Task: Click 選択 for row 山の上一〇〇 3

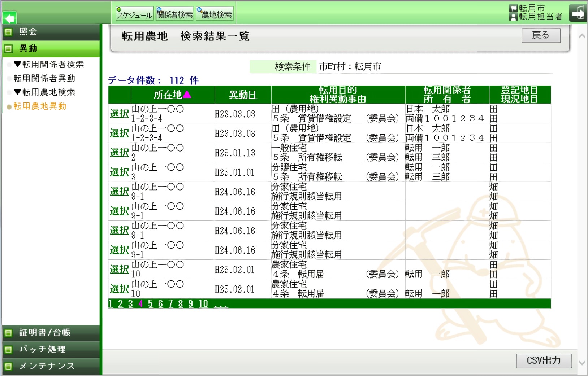Action: click(x=120, y=172)
